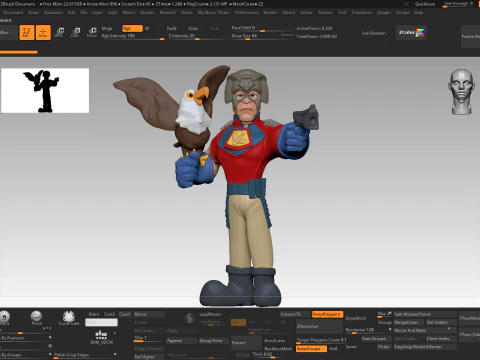480x360 pixels.
Task: Select the Draw mode button
Action: coord(43,32)
